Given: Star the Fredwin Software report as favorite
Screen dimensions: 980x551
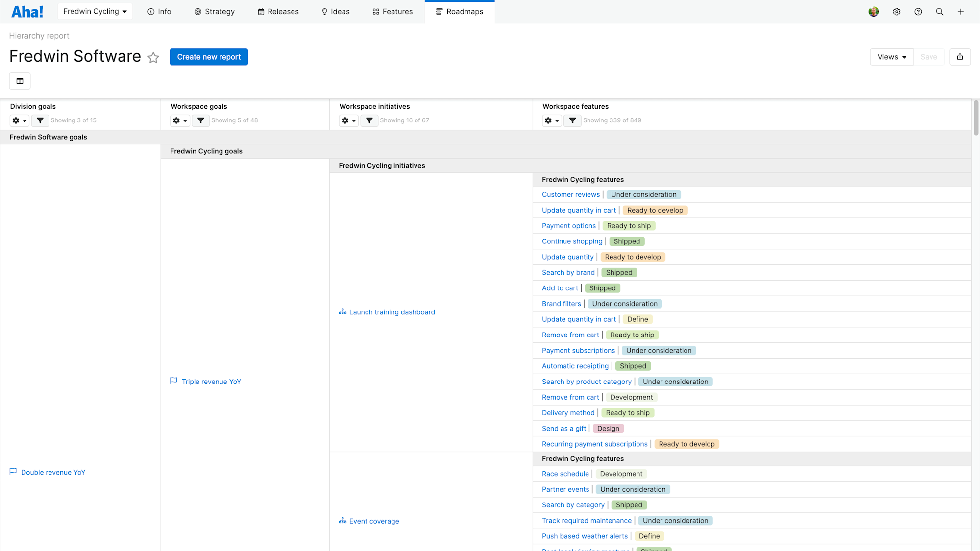Looking at the screenshot, I should 153,58.
